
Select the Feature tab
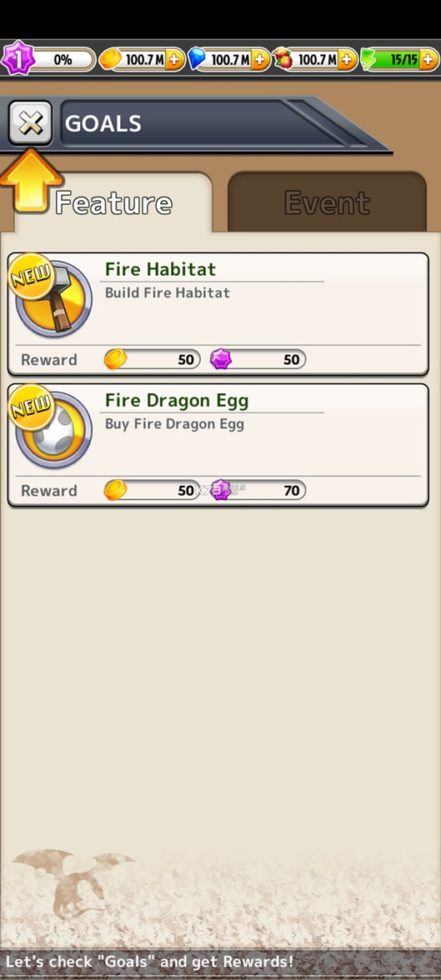[113, 203]
